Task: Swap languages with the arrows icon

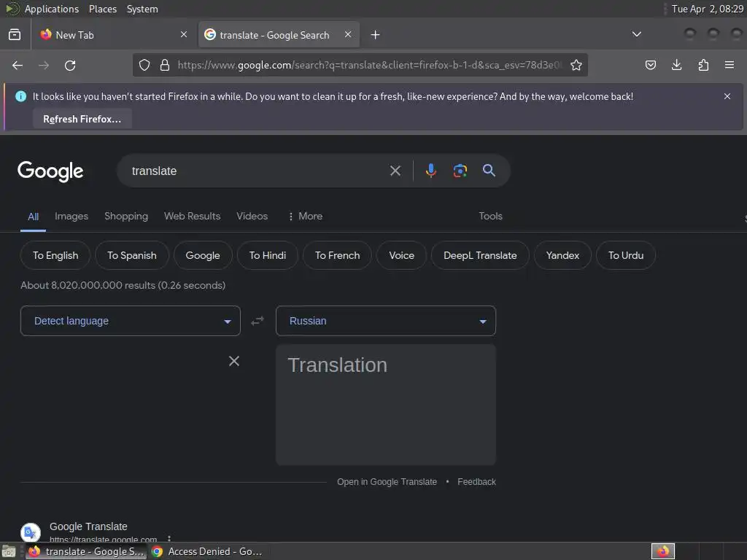Action: pos(258,321)
